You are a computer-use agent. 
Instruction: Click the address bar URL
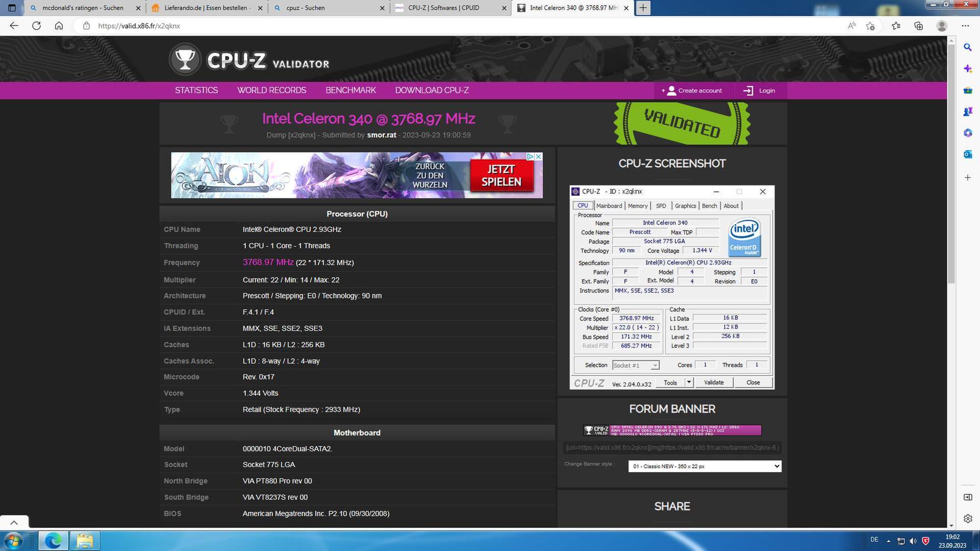[139, 26]
